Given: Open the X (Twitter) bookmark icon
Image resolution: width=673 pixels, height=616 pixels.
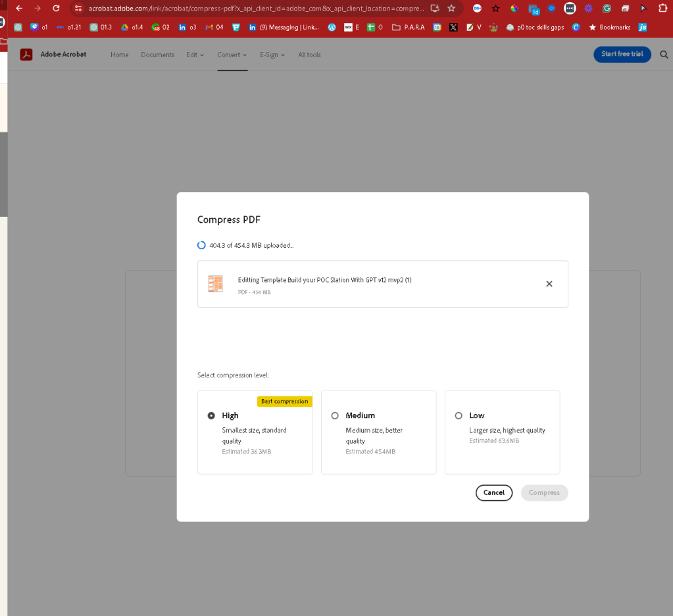Looking at the screenshot, I should click(x=453, y=27).
